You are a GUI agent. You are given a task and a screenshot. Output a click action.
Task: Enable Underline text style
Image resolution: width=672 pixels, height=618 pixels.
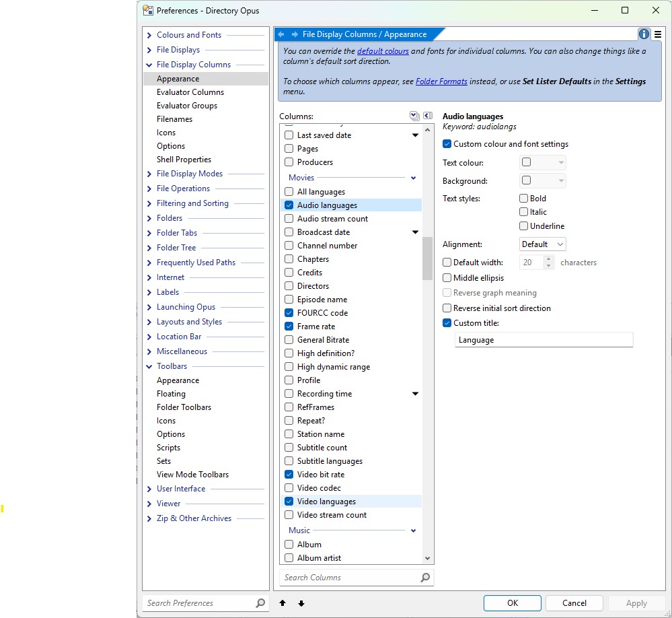pos(523,226)
